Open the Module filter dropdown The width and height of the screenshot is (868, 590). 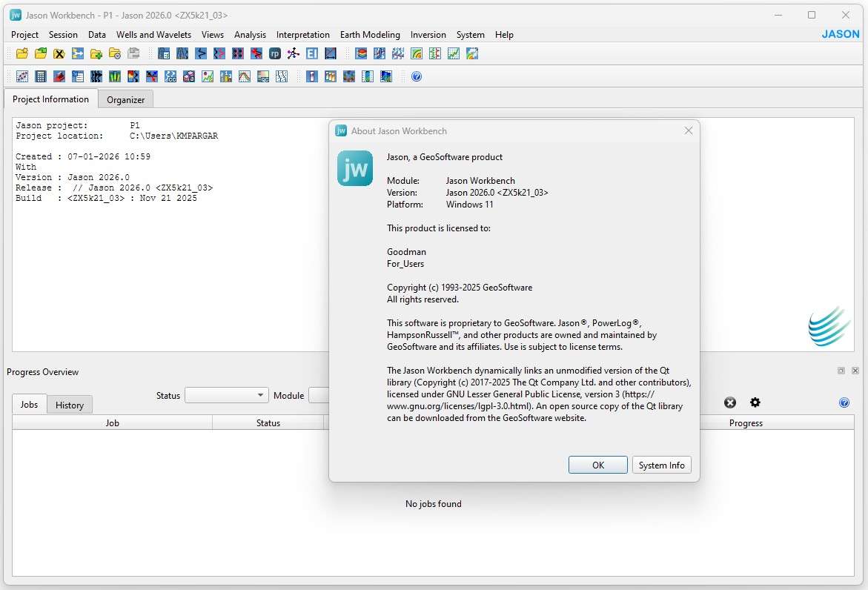319,396
